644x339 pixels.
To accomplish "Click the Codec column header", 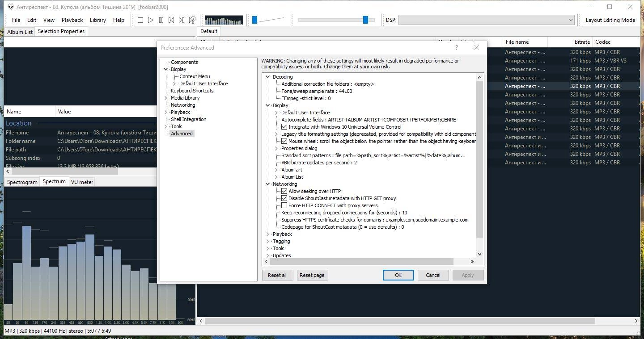I will tap(614, 42).
